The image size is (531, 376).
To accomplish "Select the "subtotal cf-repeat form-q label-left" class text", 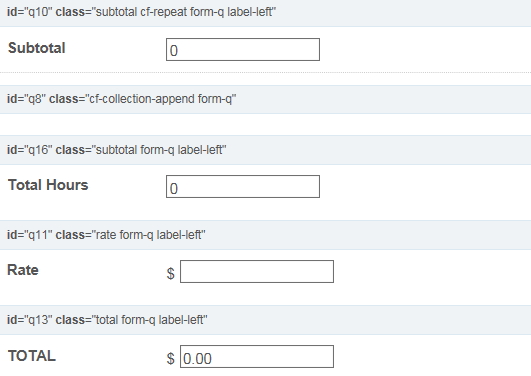I will pyautogui.click(x=183, y=12).
